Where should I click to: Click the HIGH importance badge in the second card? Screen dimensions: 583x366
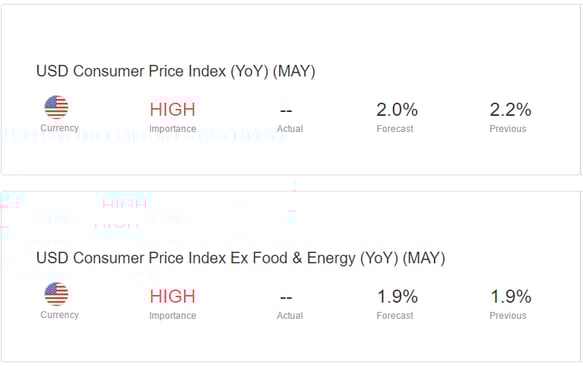(x=173, y=296)
